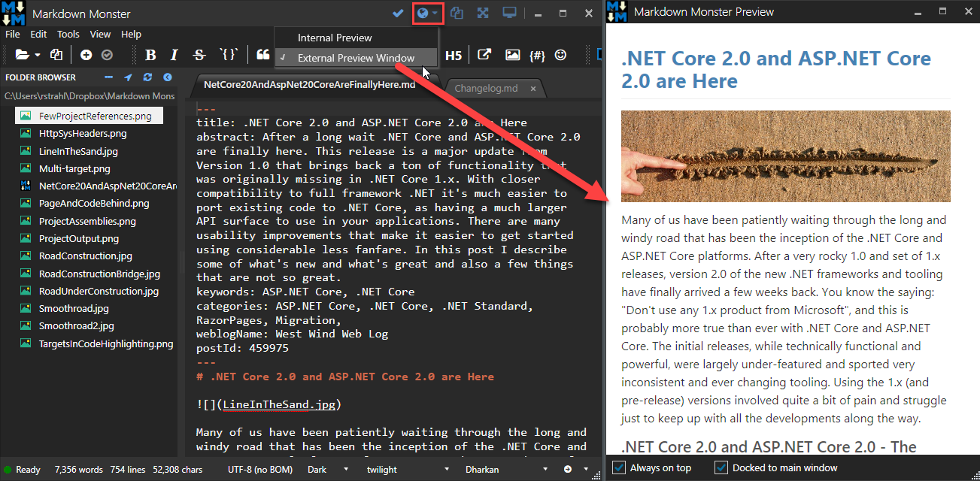Select ProjectOutput.png file
Screen dimensions: 980x481
pos(79,238)
